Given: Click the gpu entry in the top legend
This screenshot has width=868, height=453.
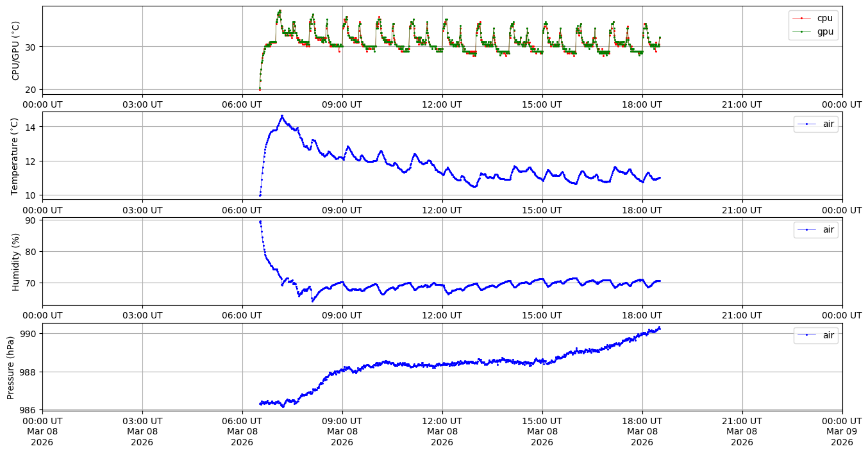Looking at the screenshot, I should click(826, 31).
